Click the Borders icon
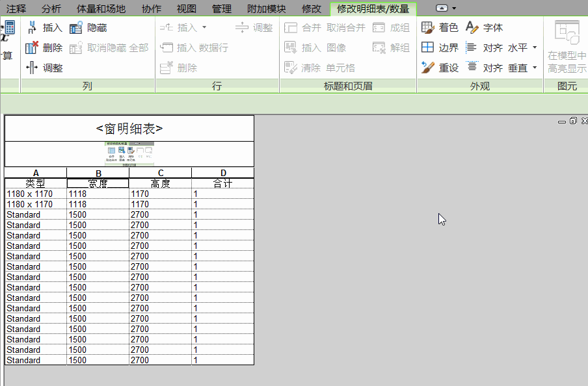588x386 pixels. pyautogui.click(x=428, y=47)
